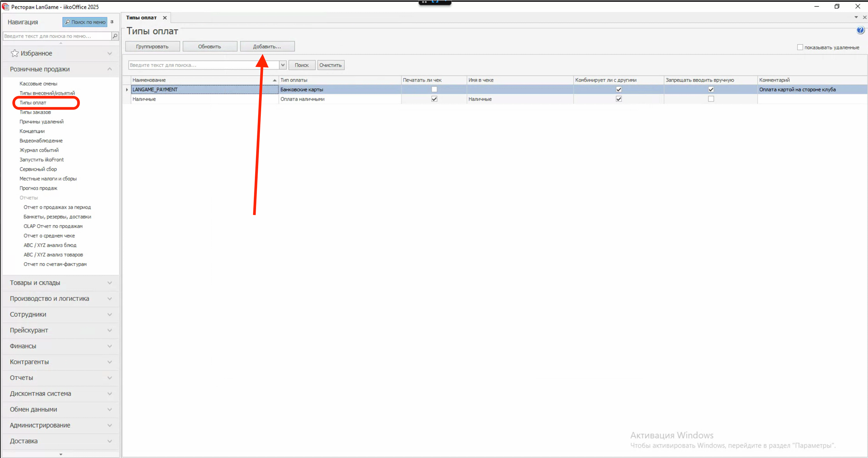Screen dimensions: 868x458
Task: Open Типы заказов in the navigation
Action: 35,112
